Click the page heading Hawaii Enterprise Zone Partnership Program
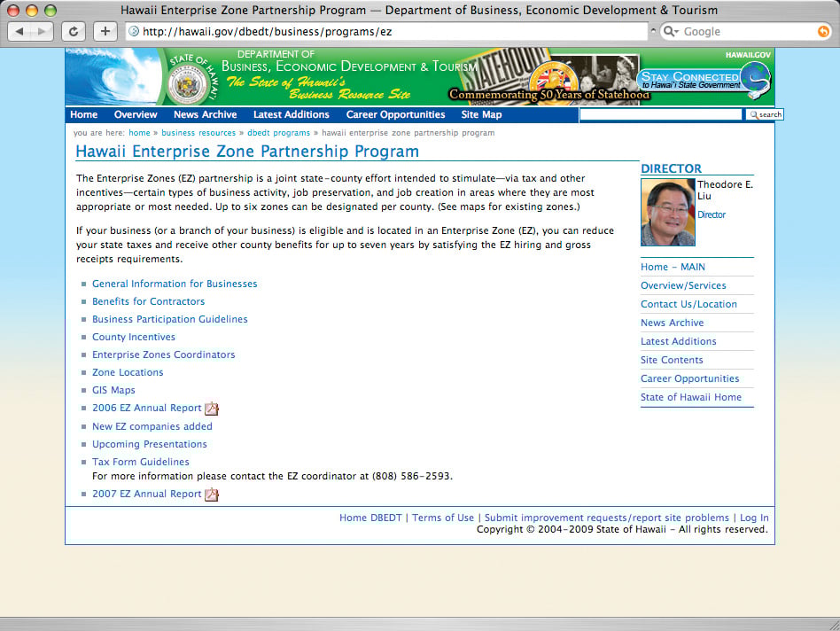Screen dimensions: 840x631 (x=247, y=152)
